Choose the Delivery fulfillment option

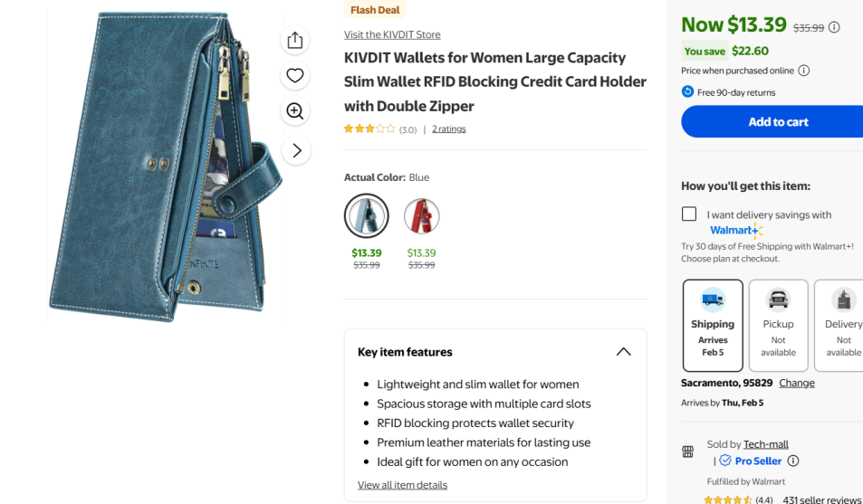click(x=842, y=325)
